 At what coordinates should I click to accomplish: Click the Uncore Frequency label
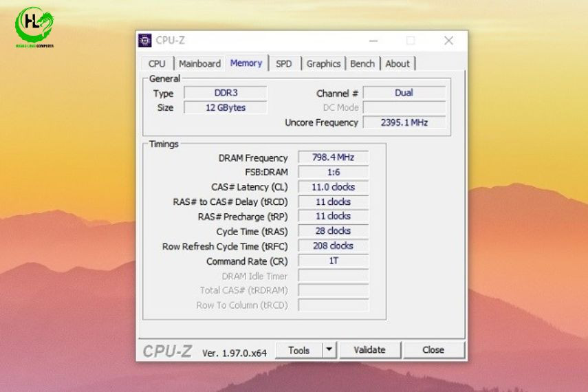coord(321,122)
